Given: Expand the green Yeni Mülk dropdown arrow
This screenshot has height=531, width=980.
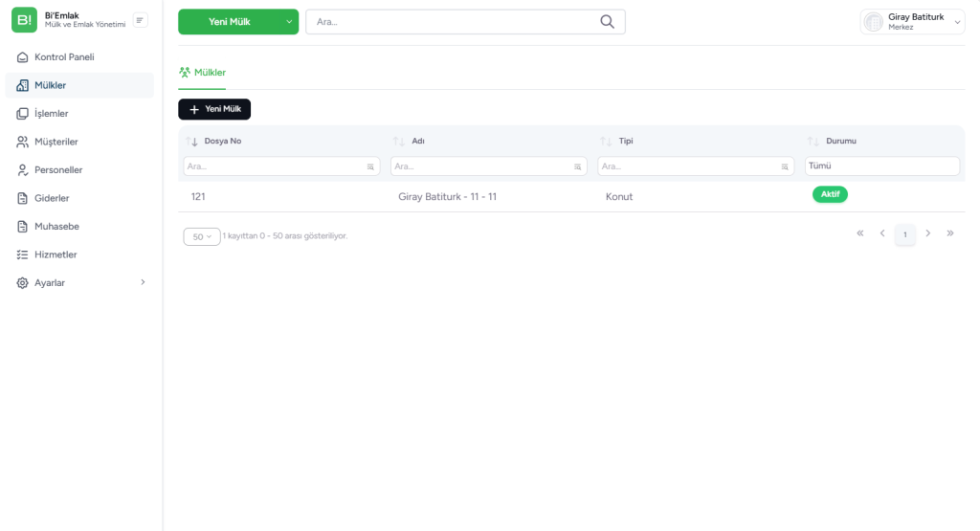Looking at the screenshot, I should [x=287, y=22].
